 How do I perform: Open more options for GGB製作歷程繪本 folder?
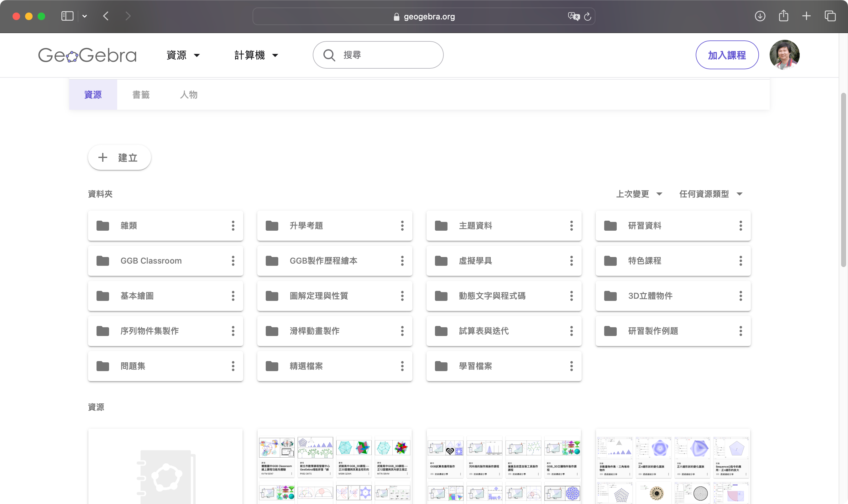pos(402,260)
